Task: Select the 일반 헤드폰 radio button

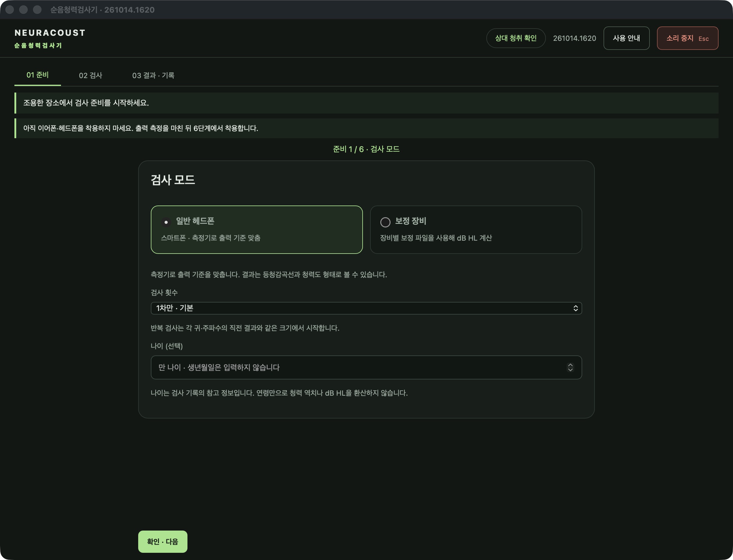Action: 166,222
